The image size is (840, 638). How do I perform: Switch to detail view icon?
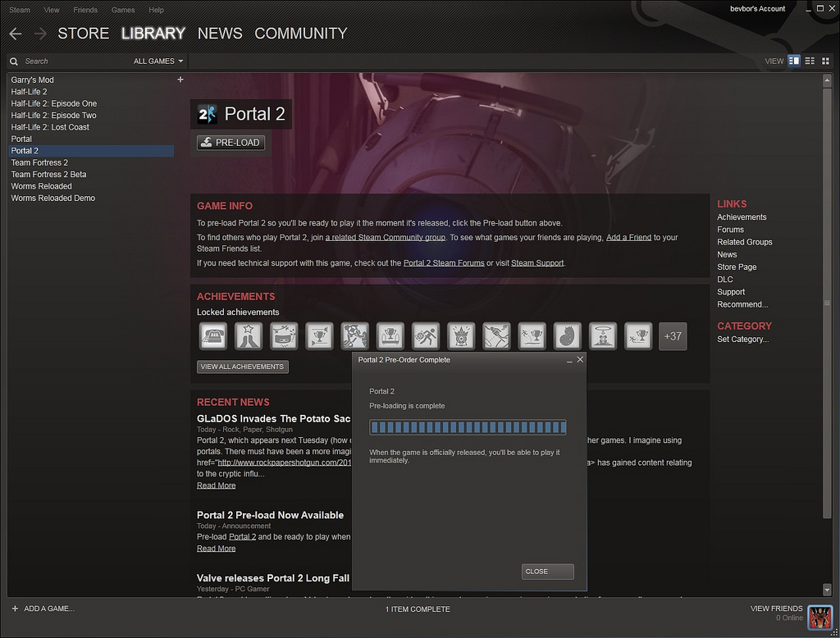[x=794, y=61]
